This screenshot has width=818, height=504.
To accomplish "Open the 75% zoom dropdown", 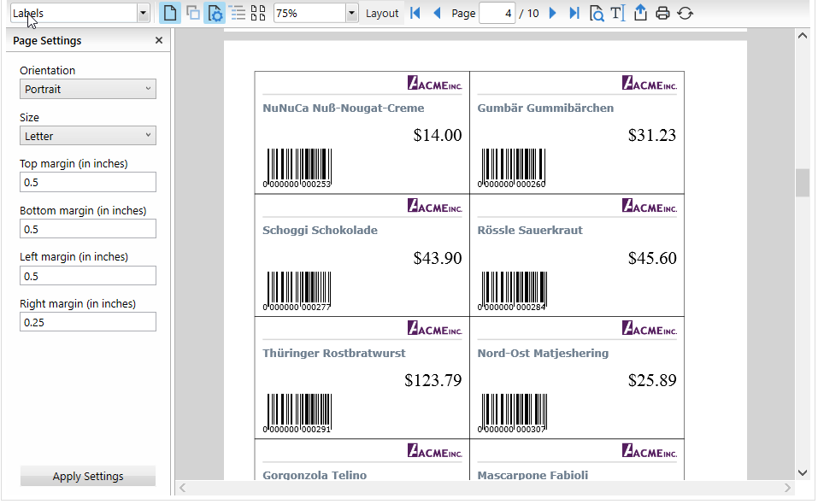I will pyautogui.click(x=352, y=13).
